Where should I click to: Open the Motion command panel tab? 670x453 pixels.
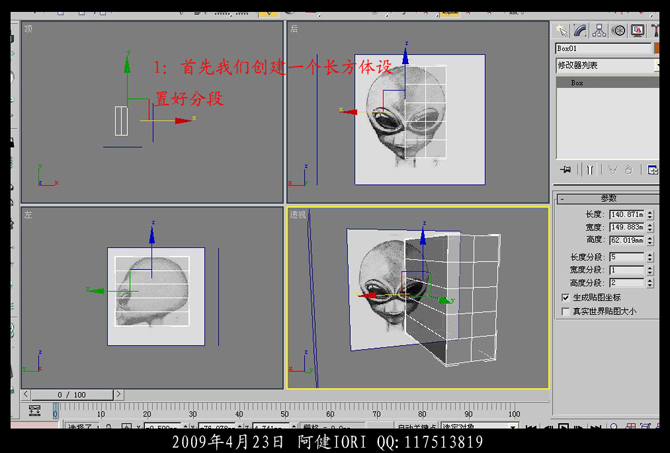pos(618,31)
